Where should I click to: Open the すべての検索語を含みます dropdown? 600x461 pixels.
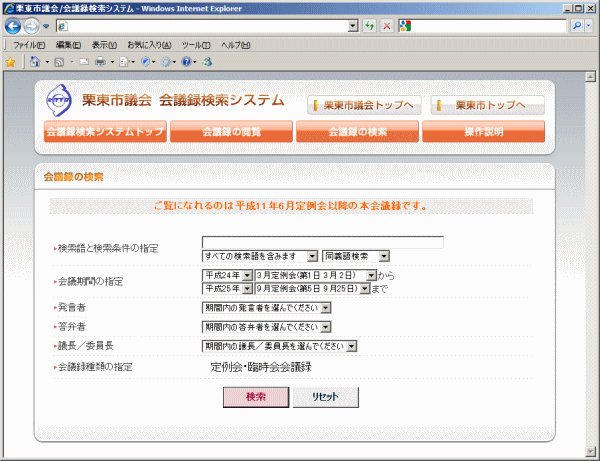pyautogui.click(x=260, y=256)
